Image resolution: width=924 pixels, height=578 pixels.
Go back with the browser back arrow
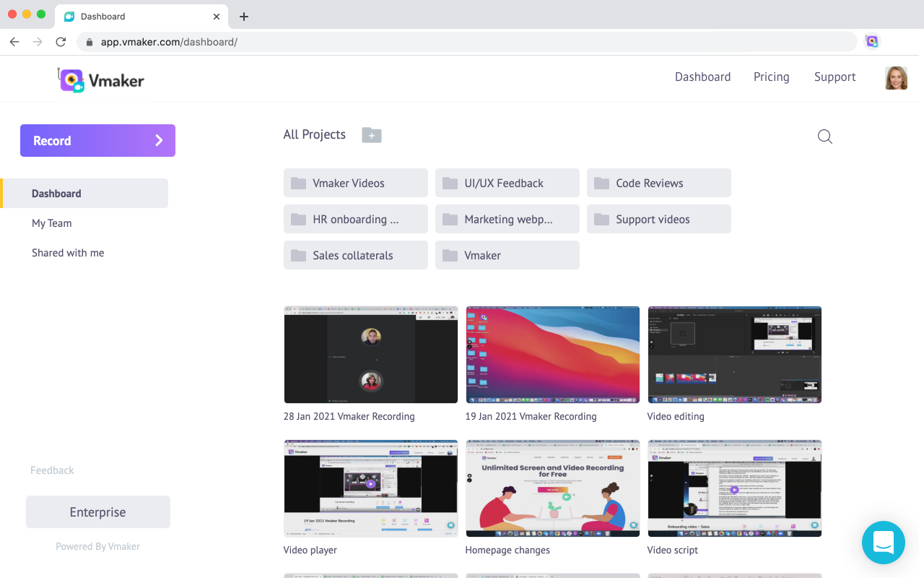14,42
